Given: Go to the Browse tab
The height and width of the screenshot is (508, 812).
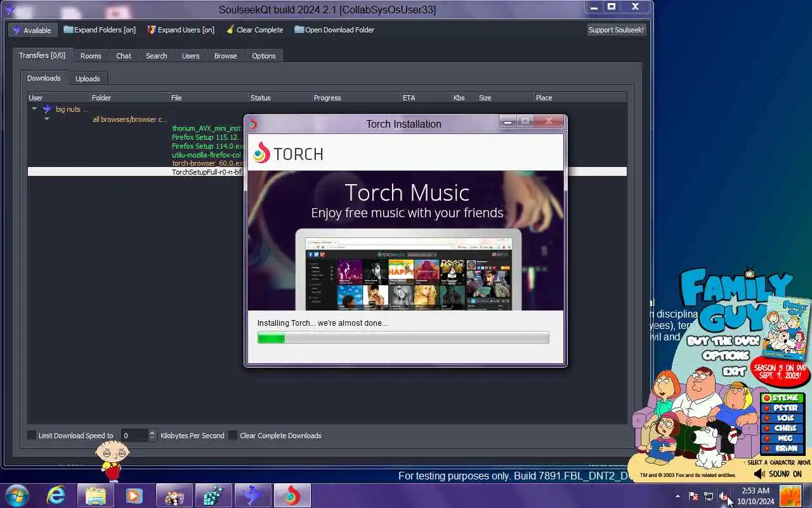Looking at the screenshot, I should point(225,56).
